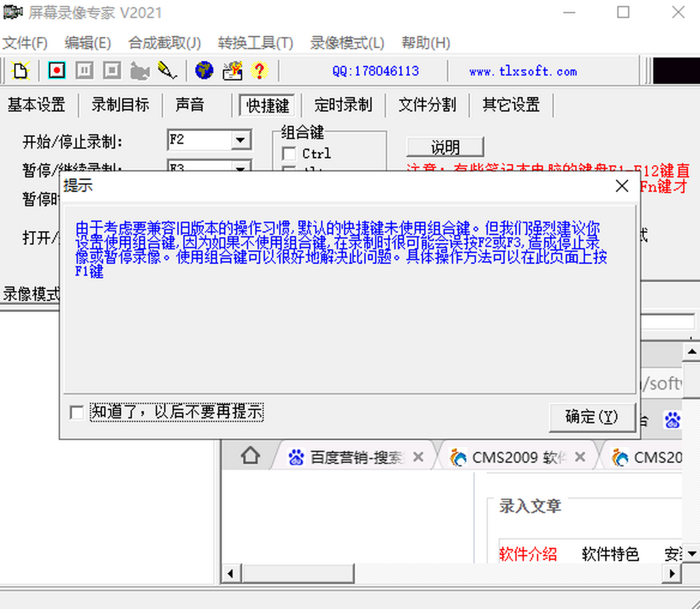Click the horizontal scrollbar left arrow
This screenshot has height=609, width=700.
230,573
